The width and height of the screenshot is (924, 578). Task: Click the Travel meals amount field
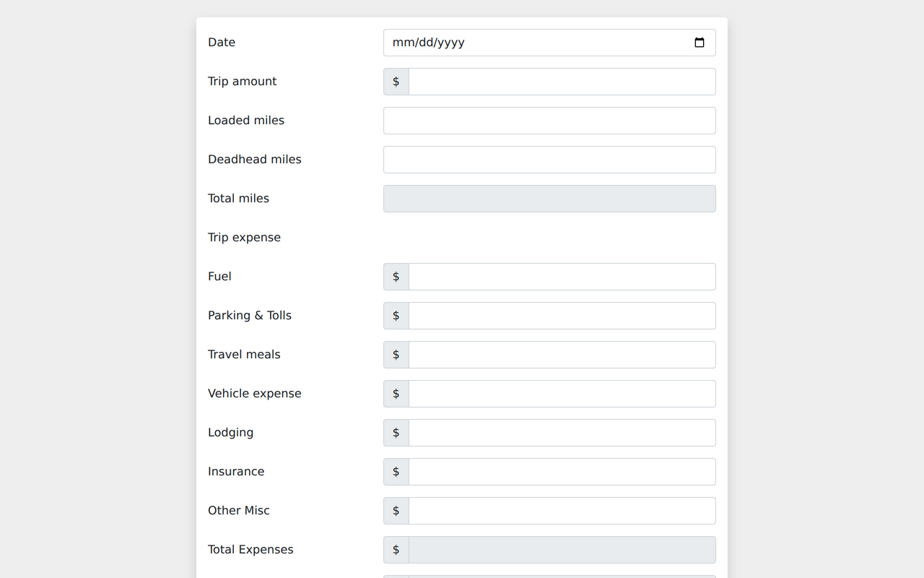pos(562,355)
